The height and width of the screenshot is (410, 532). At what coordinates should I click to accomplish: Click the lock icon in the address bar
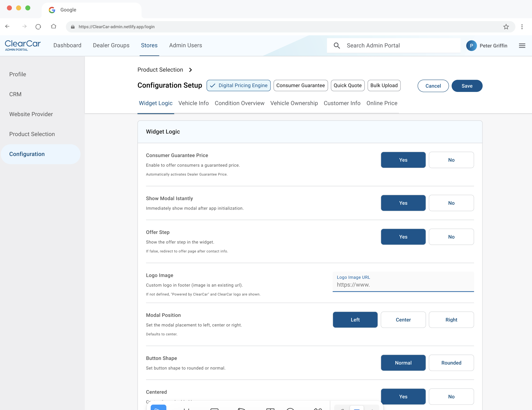pos(73,27)
